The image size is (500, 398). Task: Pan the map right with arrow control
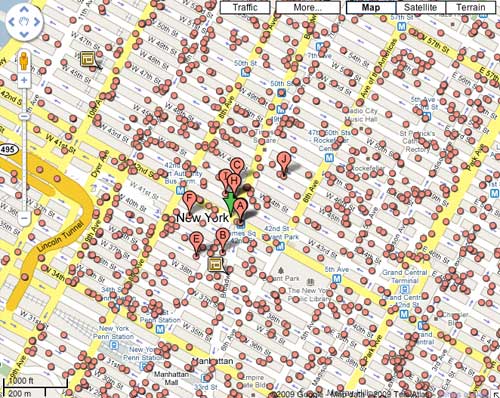pos(36,22)
